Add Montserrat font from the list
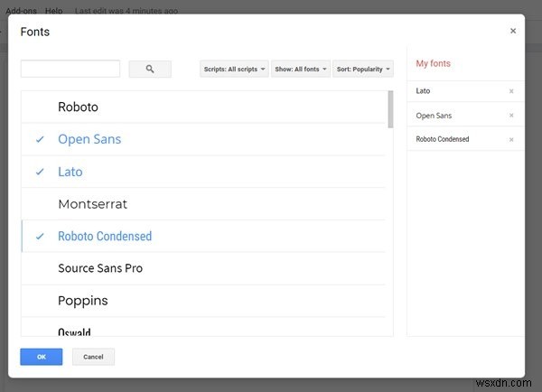The image size is (542, 392). click(203, 204)
